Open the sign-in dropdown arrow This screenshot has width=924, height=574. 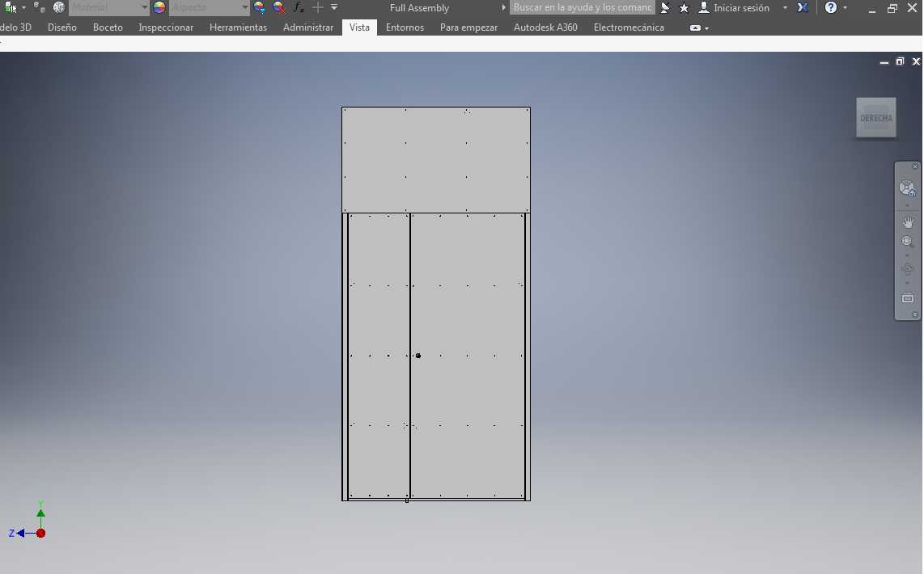coord(785,7)
